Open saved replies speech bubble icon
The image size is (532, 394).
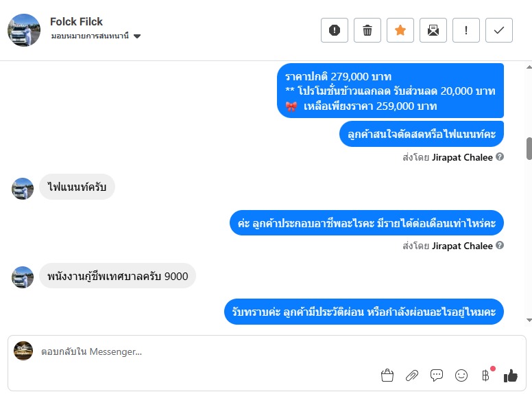coord(437,375)
